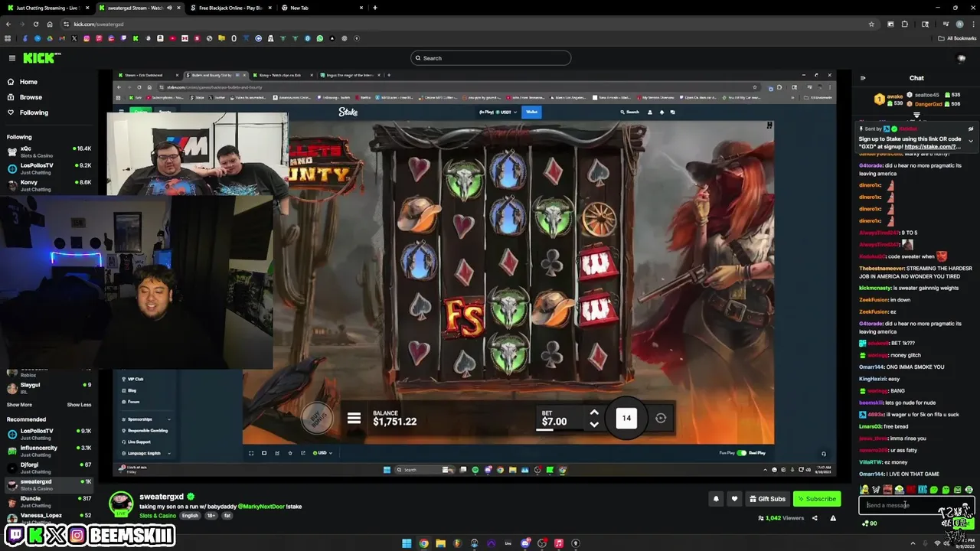Click the green Subscribe button

817,499
